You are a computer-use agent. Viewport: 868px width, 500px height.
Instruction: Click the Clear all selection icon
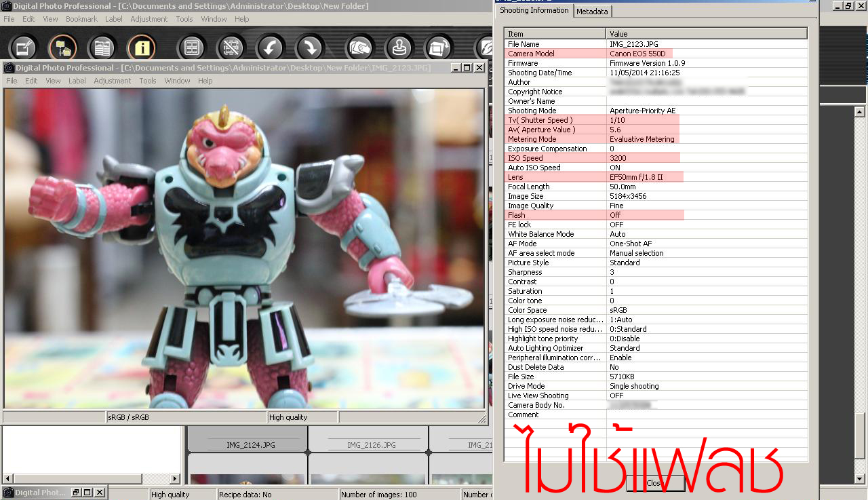tap(231, 47)
